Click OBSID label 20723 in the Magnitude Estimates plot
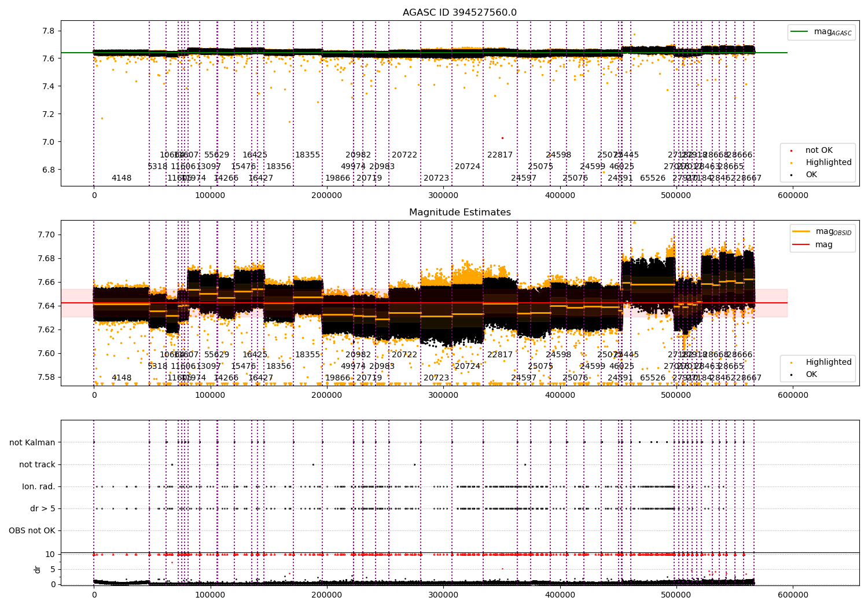The width and height of the screenshot is (868, 608). [436, 378]
